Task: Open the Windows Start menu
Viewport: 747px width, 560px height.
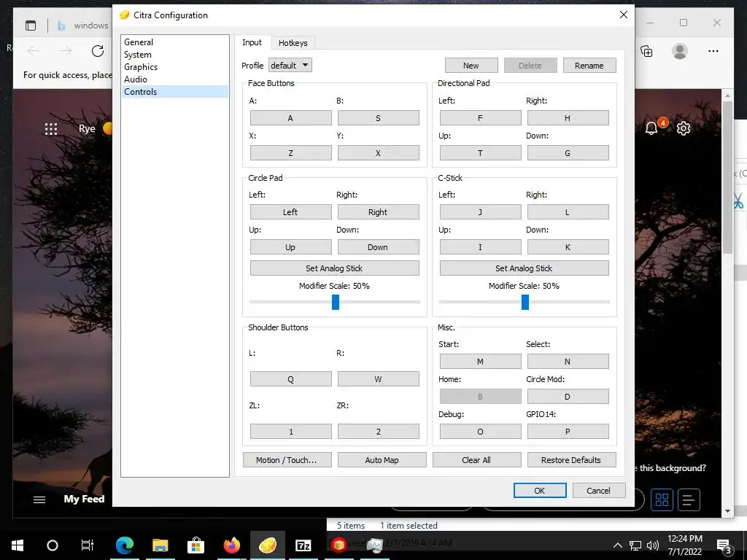Action: pos(18,545)
